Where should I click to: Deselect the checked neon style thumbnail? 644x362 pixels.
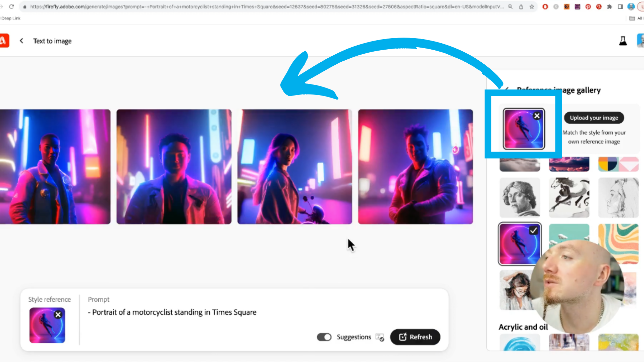520,244
